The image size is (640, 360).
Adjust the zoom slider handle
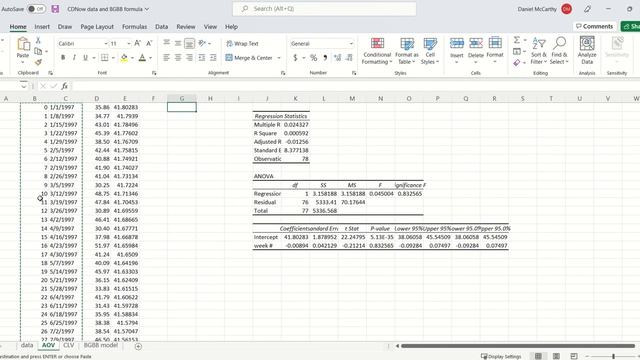pos(613,356)
